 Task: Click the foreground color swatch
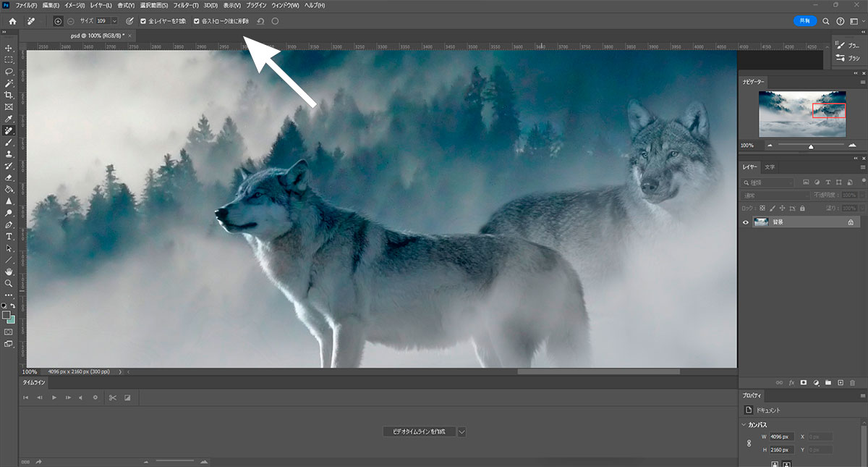click(x=7, y=316)
